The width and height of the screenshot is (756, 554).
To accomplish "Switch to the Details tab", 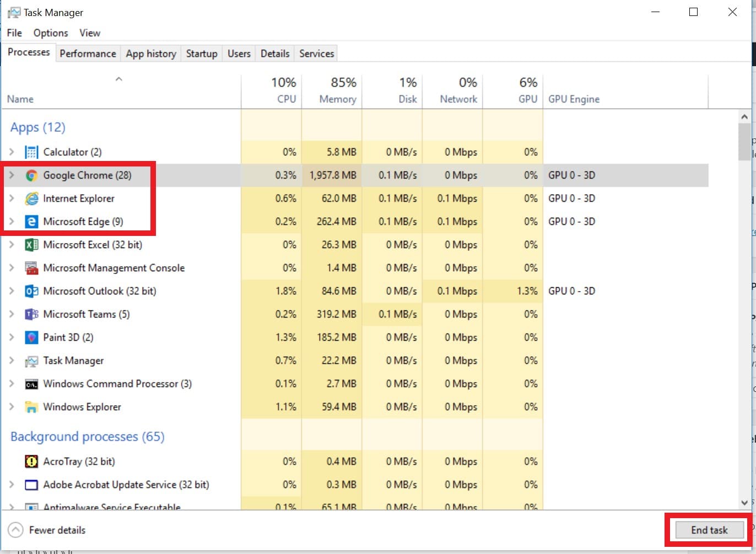I will tap(275, 53).
